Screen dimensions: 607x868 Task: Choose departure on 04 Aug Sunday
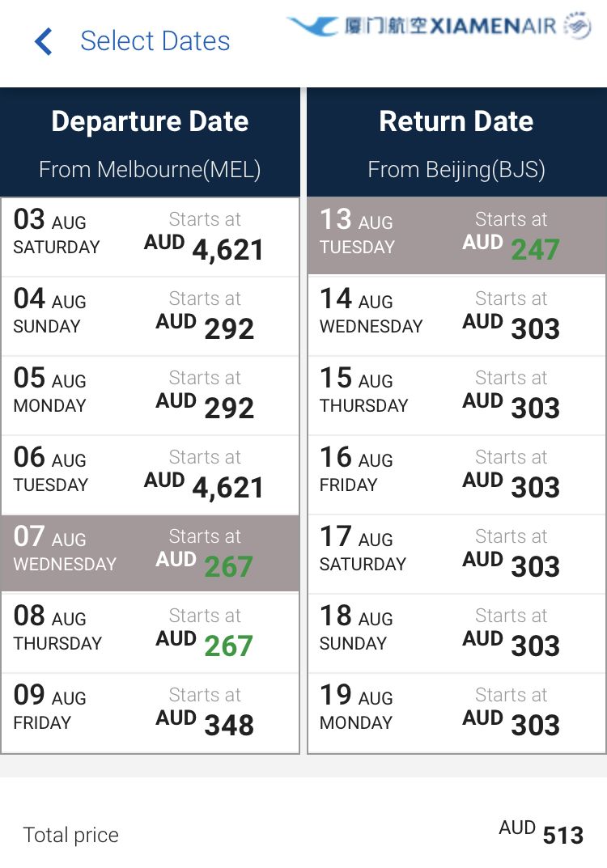(x=150, y=316)
